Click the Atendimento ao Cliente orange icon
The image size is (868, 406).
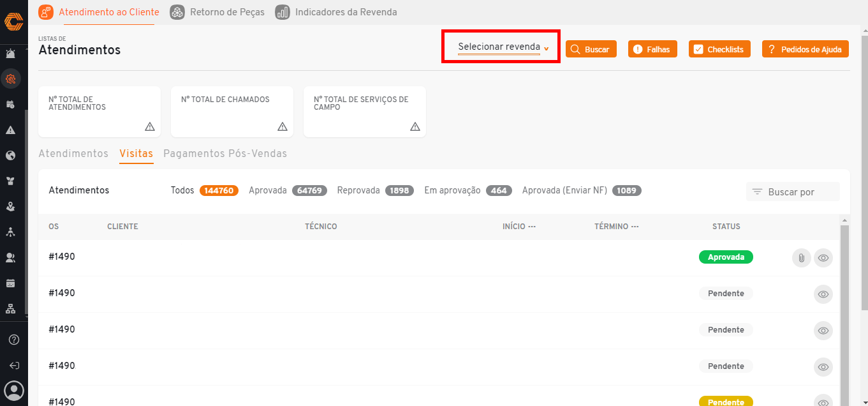click(x=46, y=12)
